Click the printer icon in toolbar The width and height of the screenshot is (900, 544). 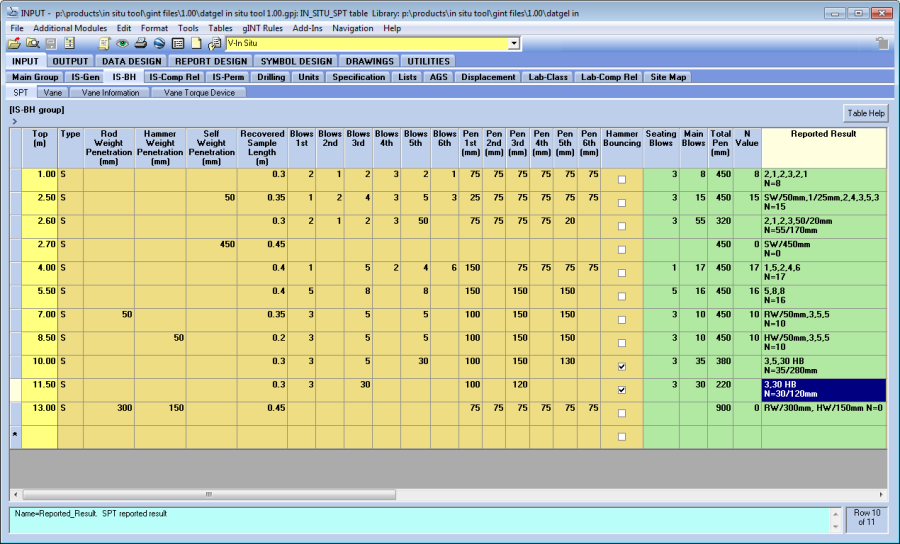coord(140,44)
